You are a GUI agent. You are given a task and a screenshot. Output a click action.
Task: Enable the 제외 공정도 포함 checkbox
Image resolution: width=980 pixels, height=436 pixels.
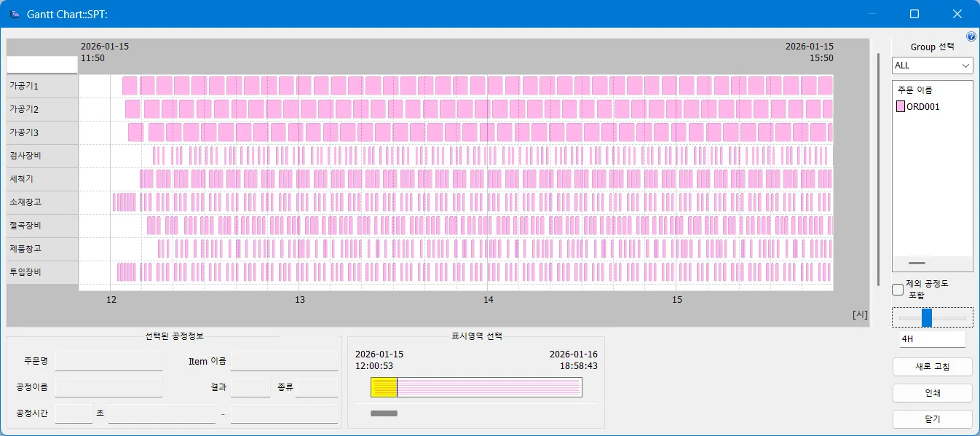[x=898, y=290]
